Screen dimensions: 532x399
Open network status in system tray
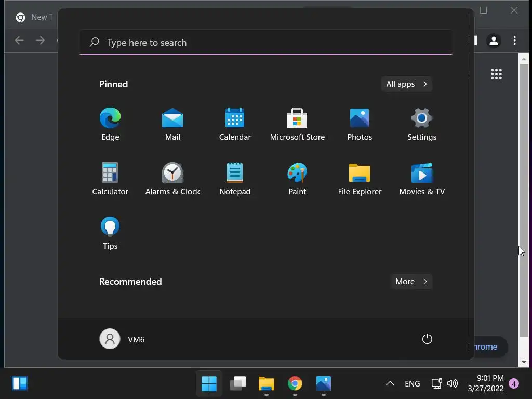tap(436, 384)
